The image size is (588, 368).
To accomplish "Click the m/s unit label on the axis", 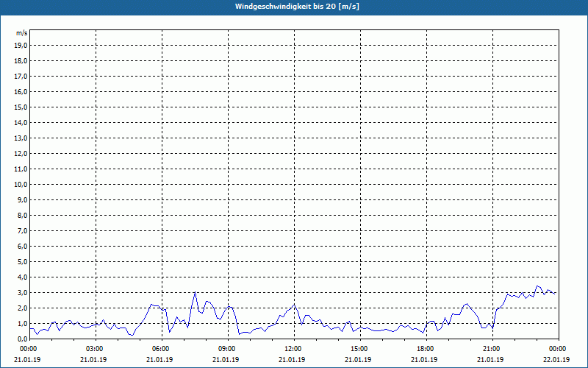I will tap(21, 33).
